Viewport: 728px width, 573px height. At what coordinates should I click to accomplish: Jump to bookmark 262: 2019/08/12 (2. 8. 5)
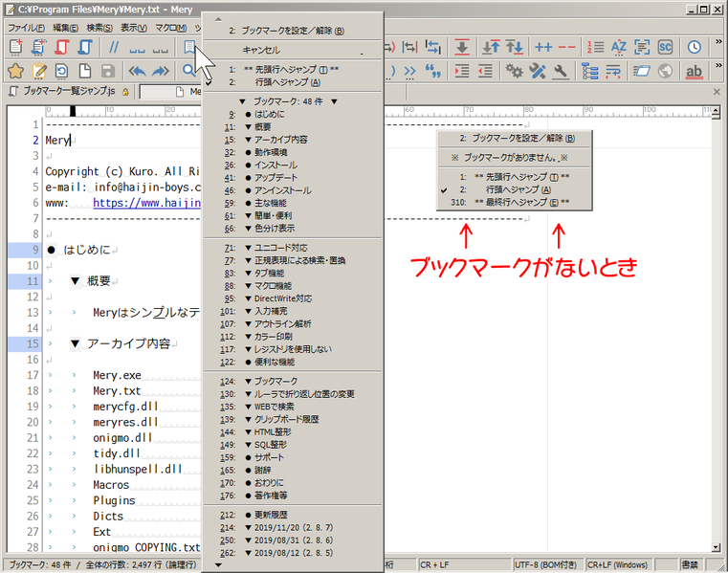pos(293,553)
